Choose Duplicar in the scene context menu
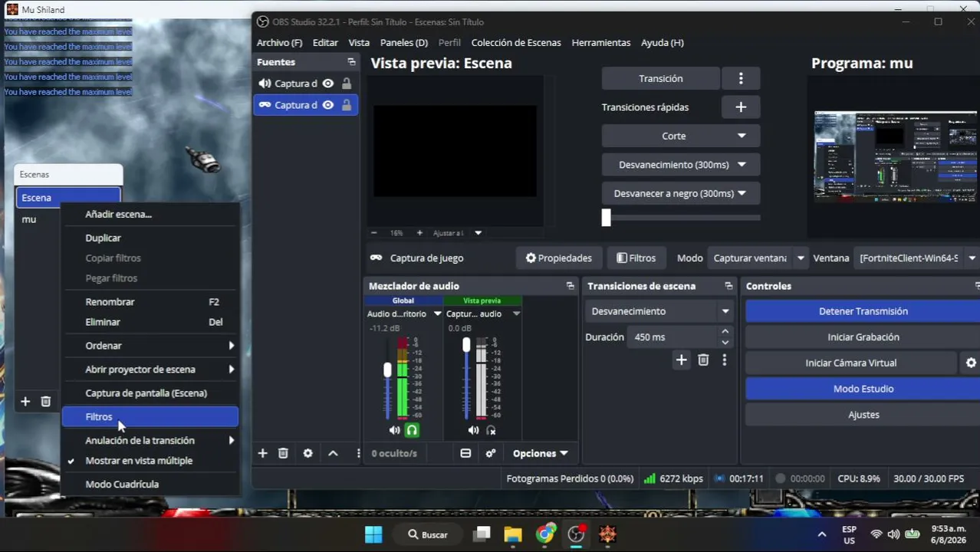The image size is (980, 552). coord(150,238)
